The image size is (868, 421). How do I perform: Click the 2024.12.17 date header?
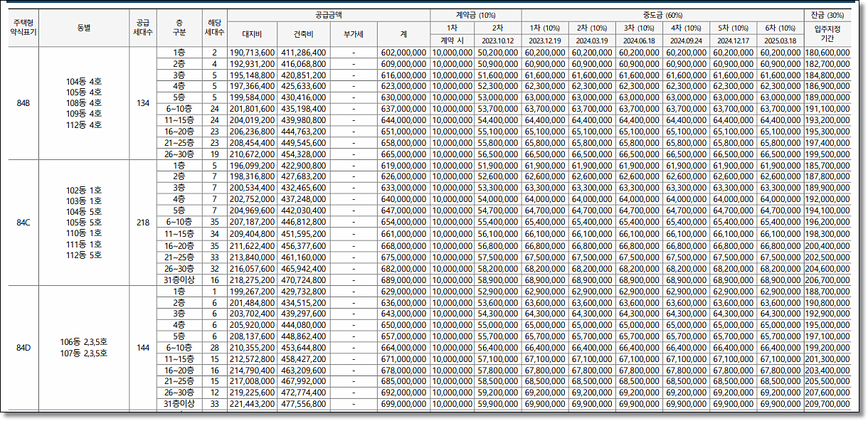pyautogui.click(x=733, y=40)
